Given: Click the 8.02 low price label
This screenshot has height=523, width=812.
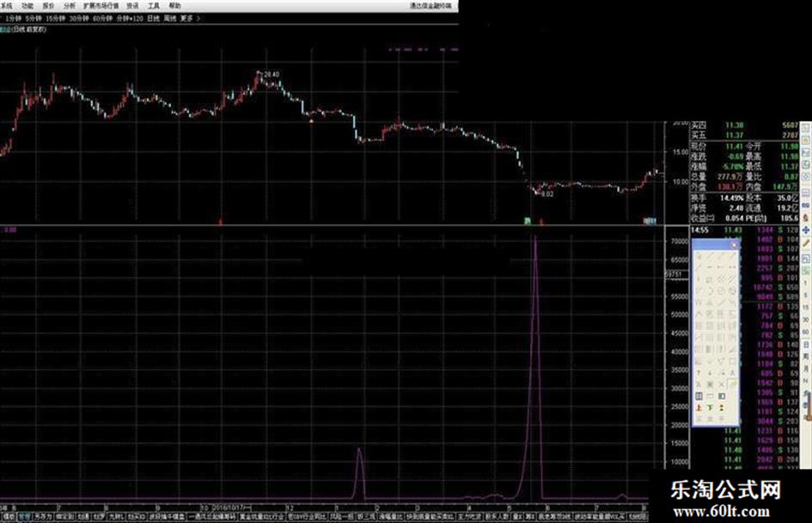Looking at the screenshot, I should [x=546, y=194].
